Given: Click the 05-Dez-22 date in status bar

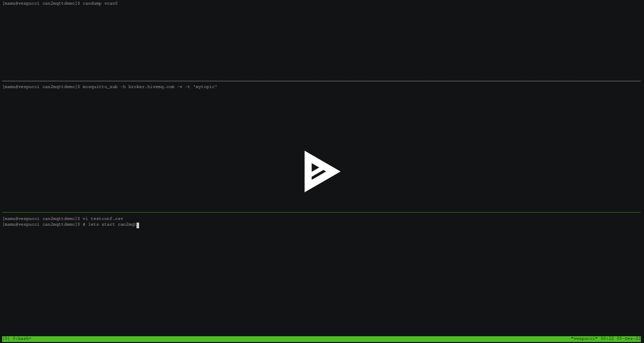Looking at the screenshot, I should (x=629, y=339).
